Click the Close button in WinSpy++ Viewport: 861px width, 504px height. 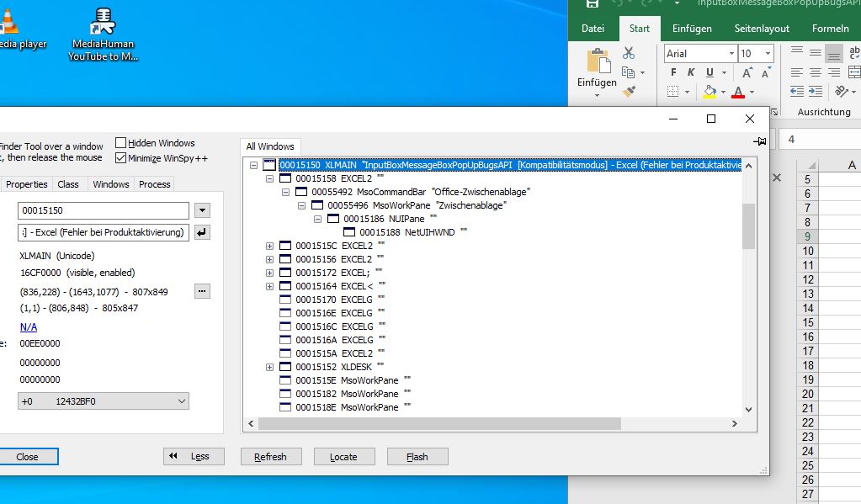tap(27, 457)
